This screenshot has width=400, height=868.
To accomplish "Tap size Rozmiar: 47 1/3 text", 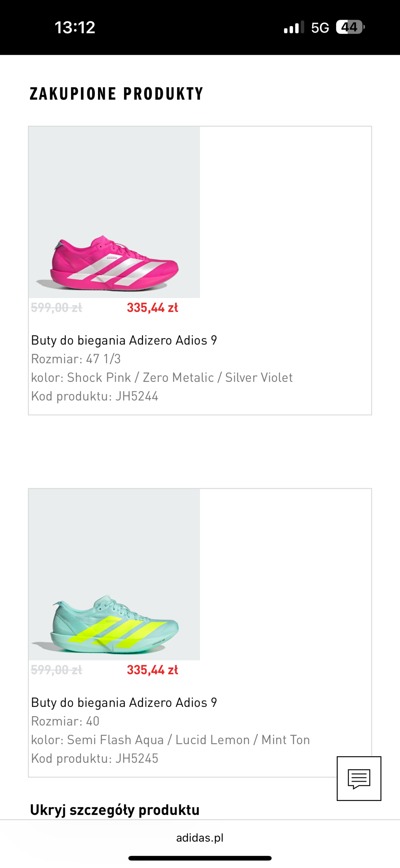I will [76, 359].
